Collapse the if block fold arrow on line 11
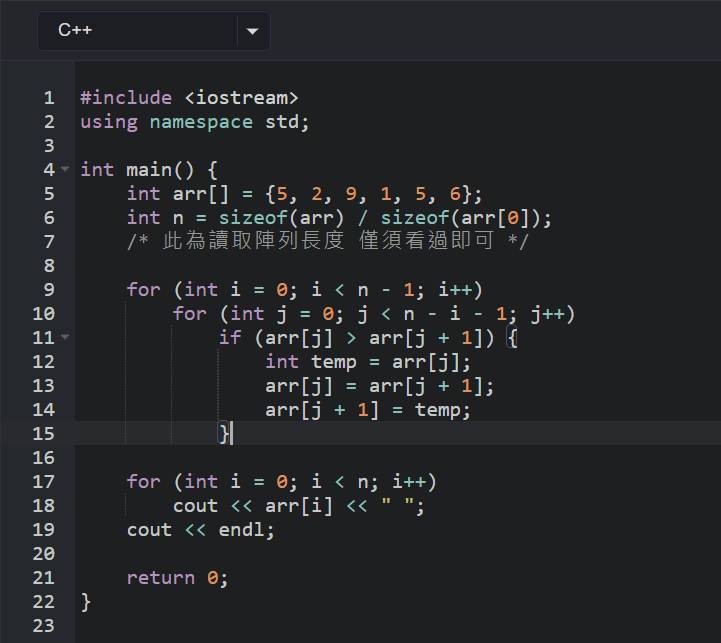This screenshot has width=721, height=643. pos(65,337)
